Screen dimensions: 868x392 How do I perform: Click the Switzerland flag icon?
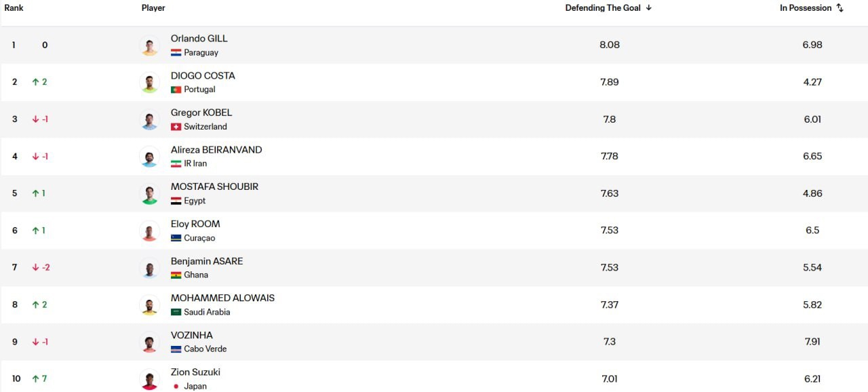click(x=176, y=127)
